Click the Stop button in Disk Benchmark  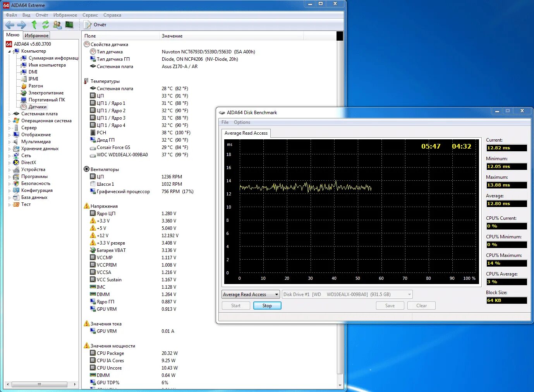pyautogui.click(x=267, y=306)
